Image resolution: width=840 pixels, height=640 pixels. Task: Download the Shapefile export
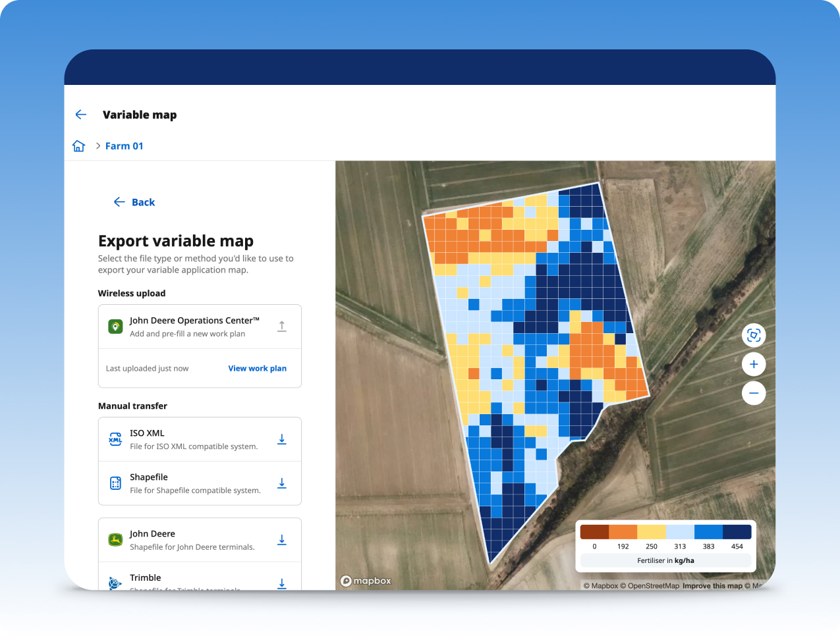pyautogui.click(x=281, y=483)
